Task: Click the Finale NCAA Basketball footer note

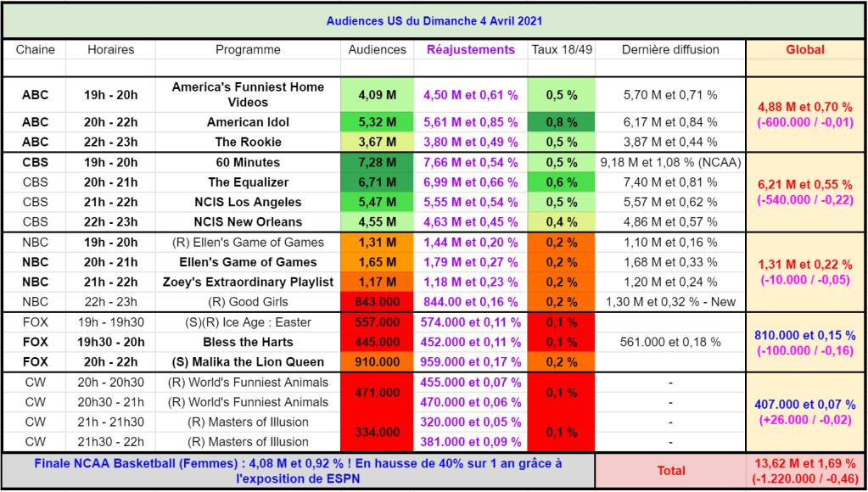Action: (x=298, y=471)
